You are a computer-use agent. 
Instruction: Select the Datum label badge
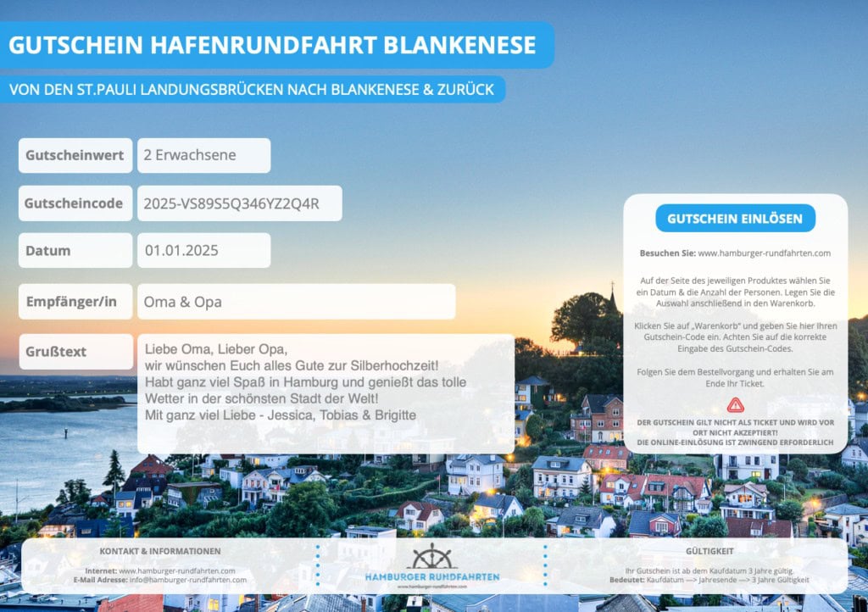(75, 250)
